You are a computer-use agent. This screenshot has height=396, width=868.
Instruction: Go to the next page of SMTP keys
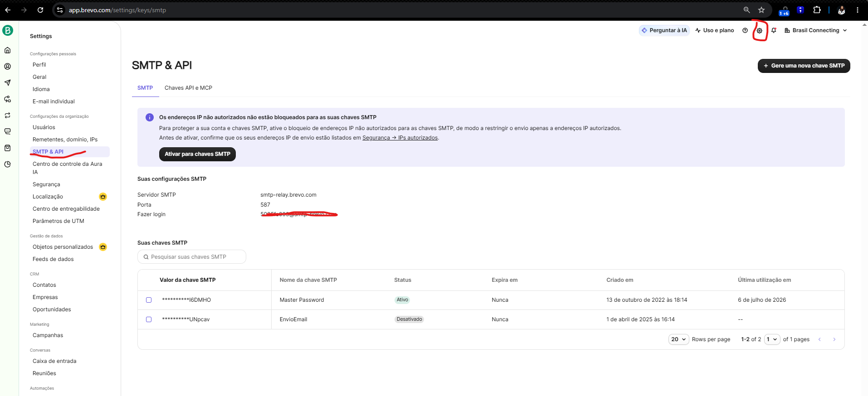coord(834,339)
